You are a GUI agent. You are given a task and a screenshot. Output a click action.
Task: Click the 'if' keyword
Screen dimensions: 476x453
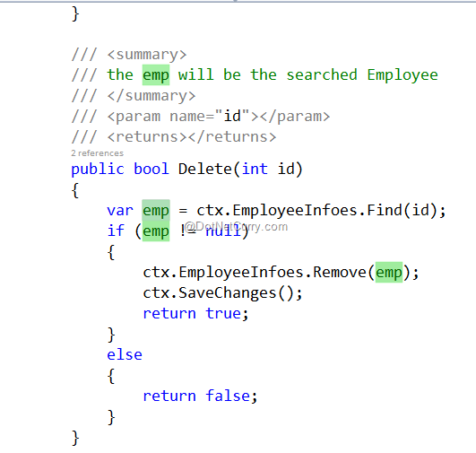tap(116, 231)
